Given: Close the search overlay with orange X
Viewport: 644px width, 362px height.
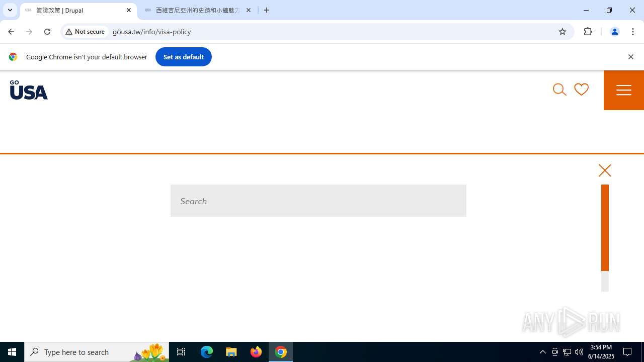Looking at the screenshot, I should click(x=605, y=170).
